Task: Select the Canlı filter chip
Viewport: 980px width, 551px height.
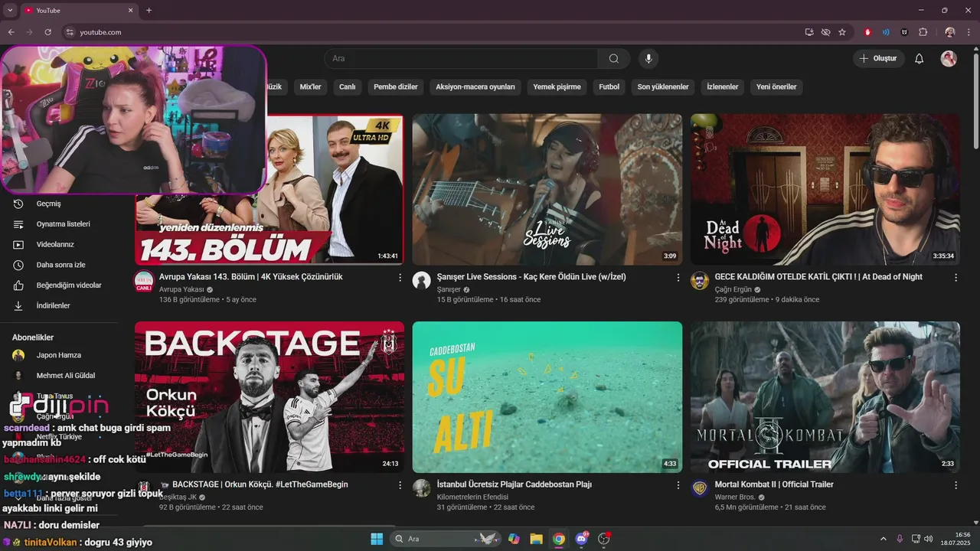Action: click(x=348, y=87)
